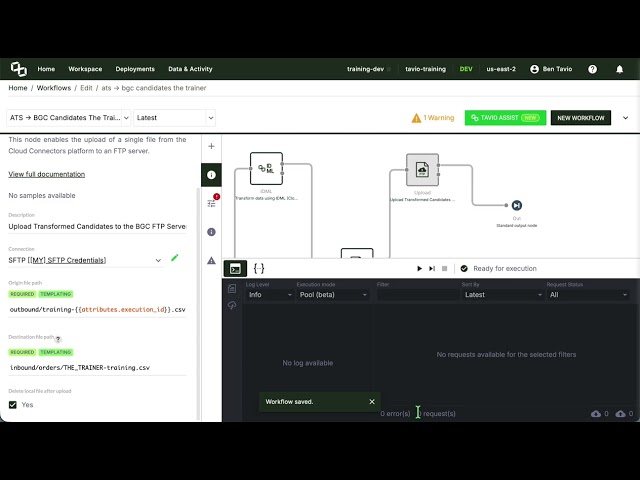Click the green pencil edit connection icon

pyautogui.click(x=175, y=258)
